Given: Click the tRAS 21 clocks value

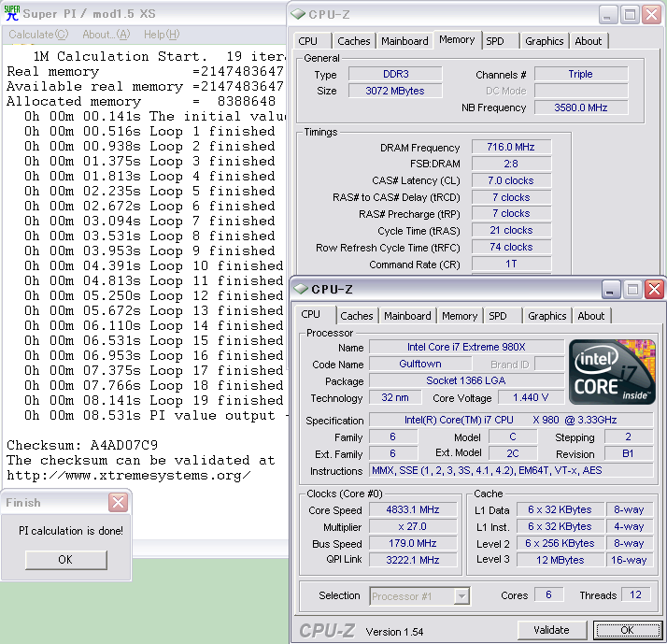Looking at the screenshot, I should click(x=511, y=230).
